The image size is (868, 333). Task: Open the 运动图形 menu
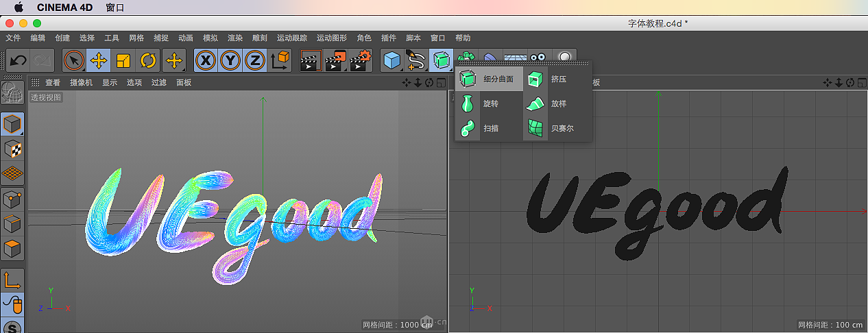(332, 38)
